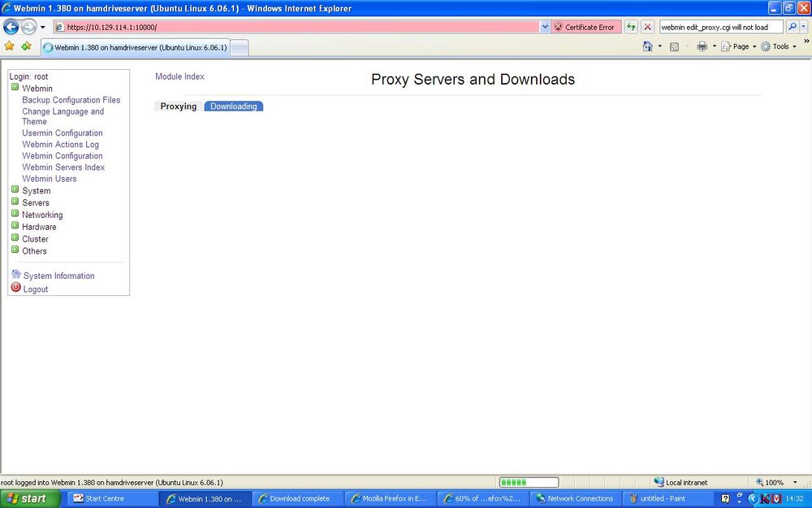Viewport: 812px width, 508px height.
Task: Open the address bar history dropdown arrow
Action: pyautogui.click(x=545, y=27)
